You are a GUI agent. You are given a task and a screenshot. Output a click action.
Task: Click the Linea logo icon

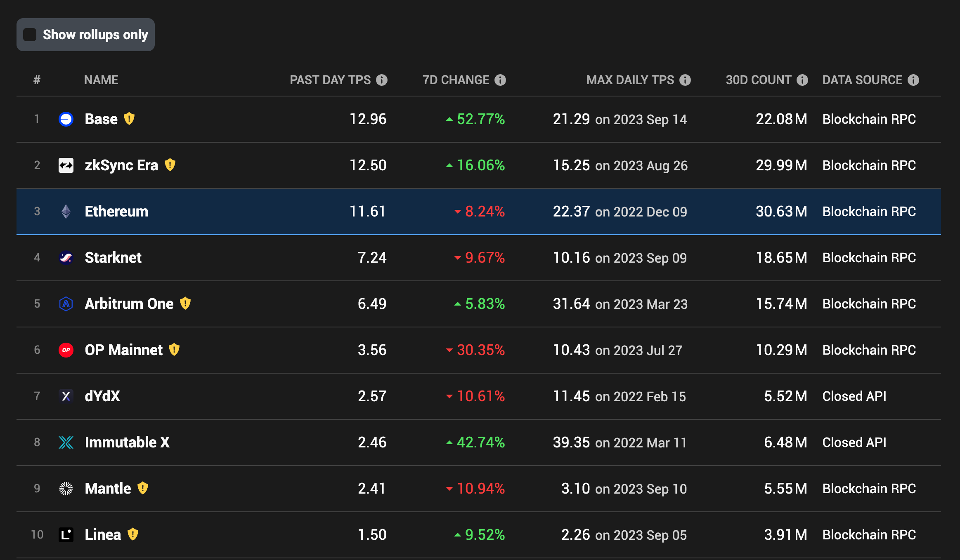[66, 535]
